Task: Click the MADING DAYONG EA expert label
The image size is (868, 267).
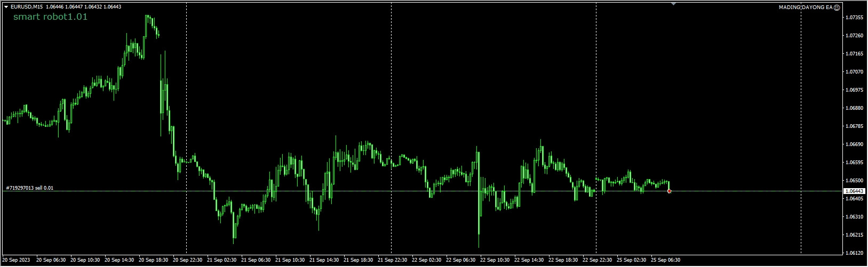Action: [x=806, y=7]
